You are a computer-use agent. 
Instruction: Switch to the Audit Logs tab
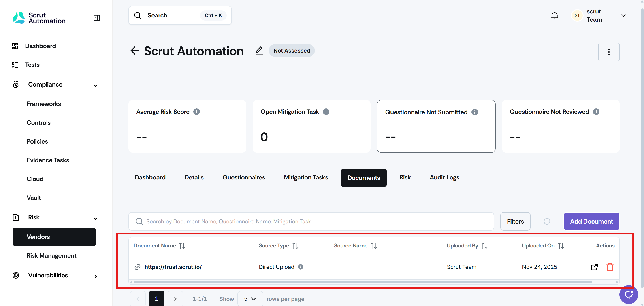444,177
